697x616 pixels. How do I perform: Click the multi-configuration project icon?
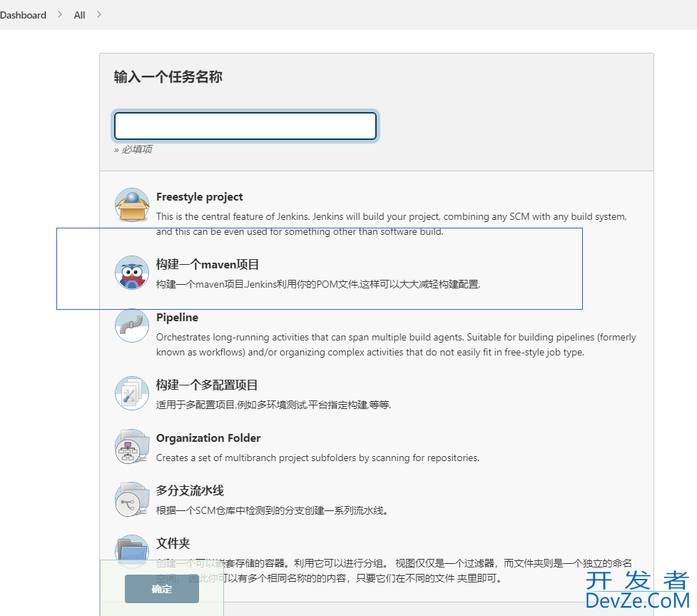(131, 393)
